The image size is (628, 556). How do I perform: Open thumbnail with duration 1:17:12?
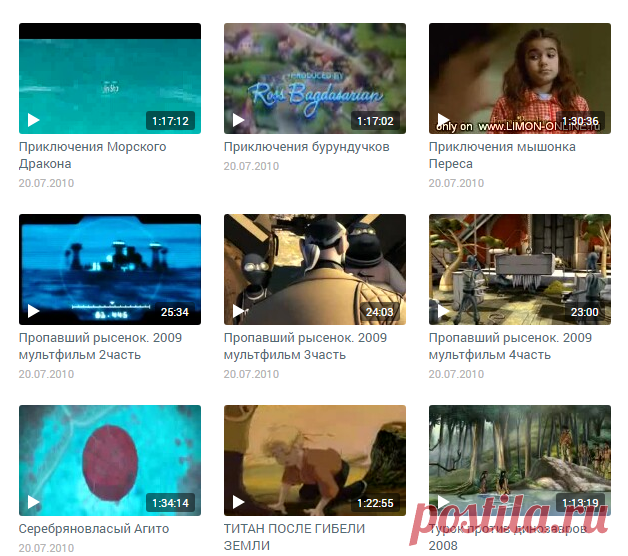click(x=110, y=79)
